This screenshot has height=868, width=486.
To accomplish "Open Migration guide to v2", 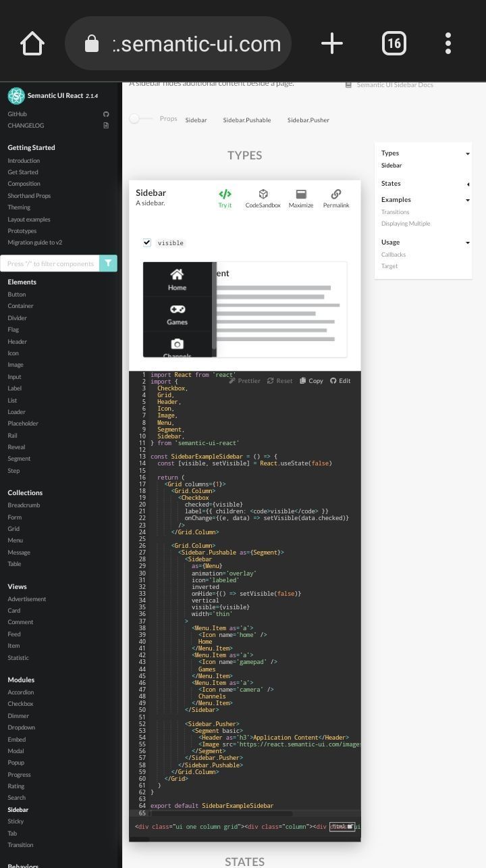I will coord(34,242).
